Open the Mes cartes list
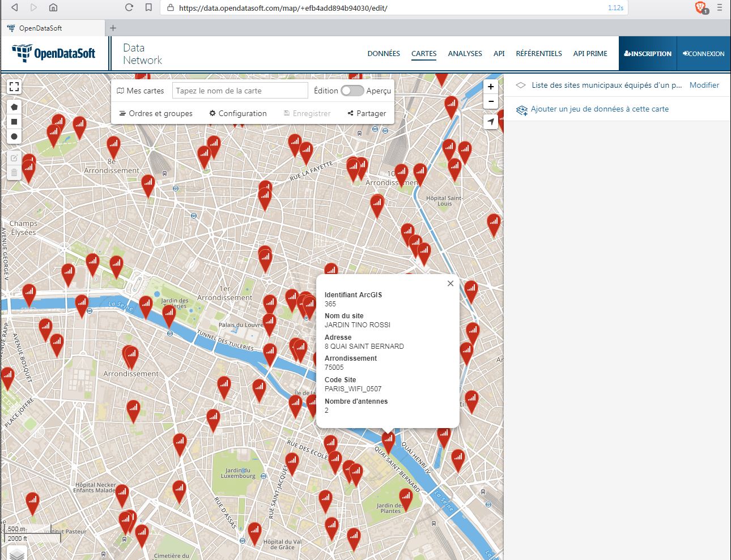 click(x=140, y=91)
